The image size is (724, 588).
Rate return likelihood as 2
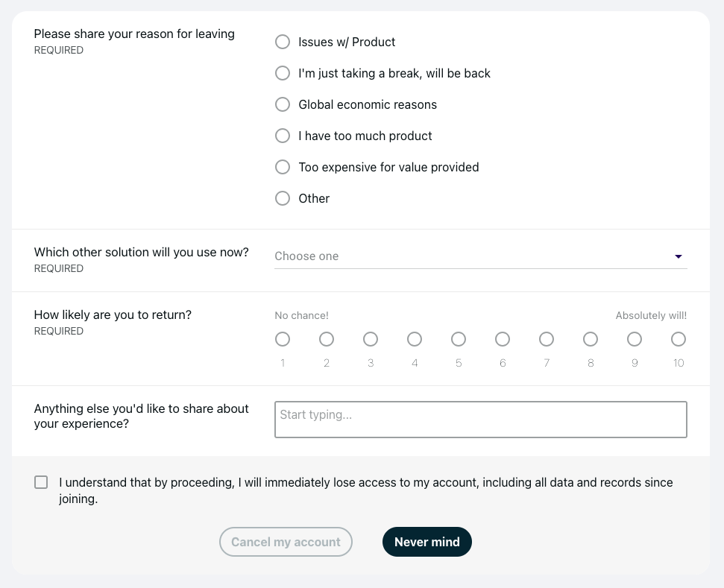tap(327, 340)
